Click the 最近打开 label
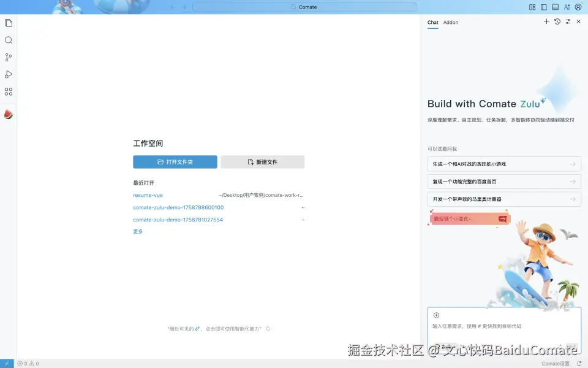This screenshot has width=588, height=368. (x=143, y=183)
